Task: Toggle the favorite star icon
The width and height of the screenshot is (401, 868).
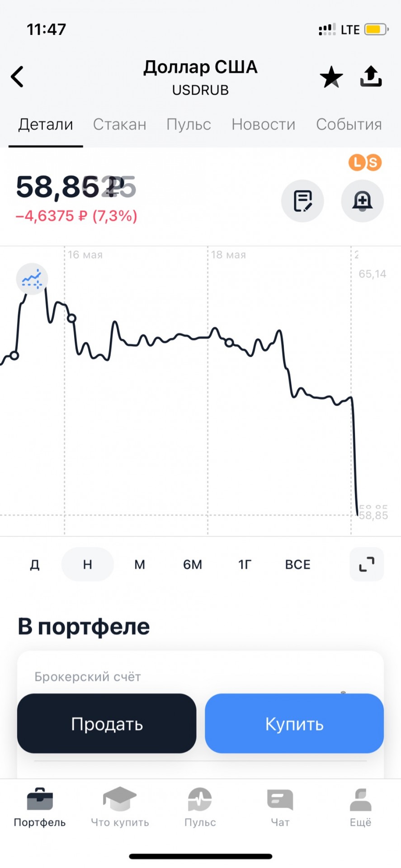Action: 331,77
